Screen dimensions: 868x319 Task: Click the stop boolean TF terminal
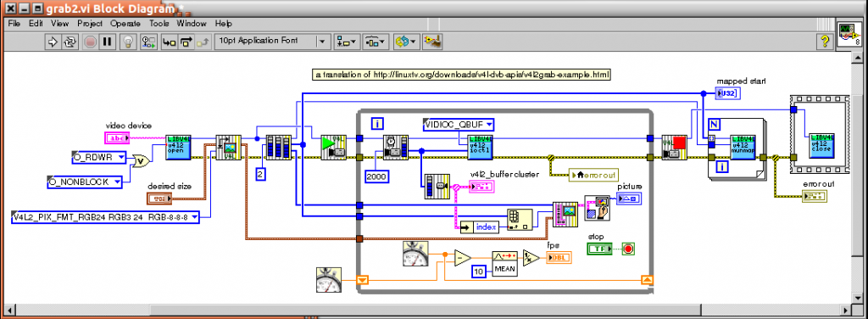[x=599, y=249]
